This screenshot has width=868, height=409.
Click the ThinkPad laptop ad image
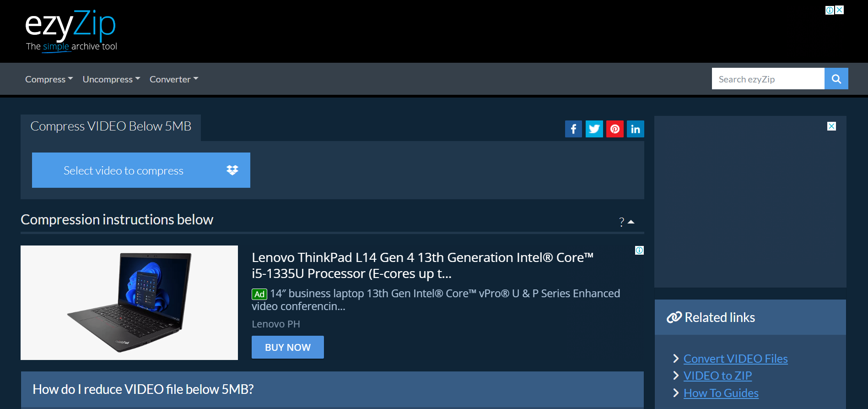coord(129,303)
